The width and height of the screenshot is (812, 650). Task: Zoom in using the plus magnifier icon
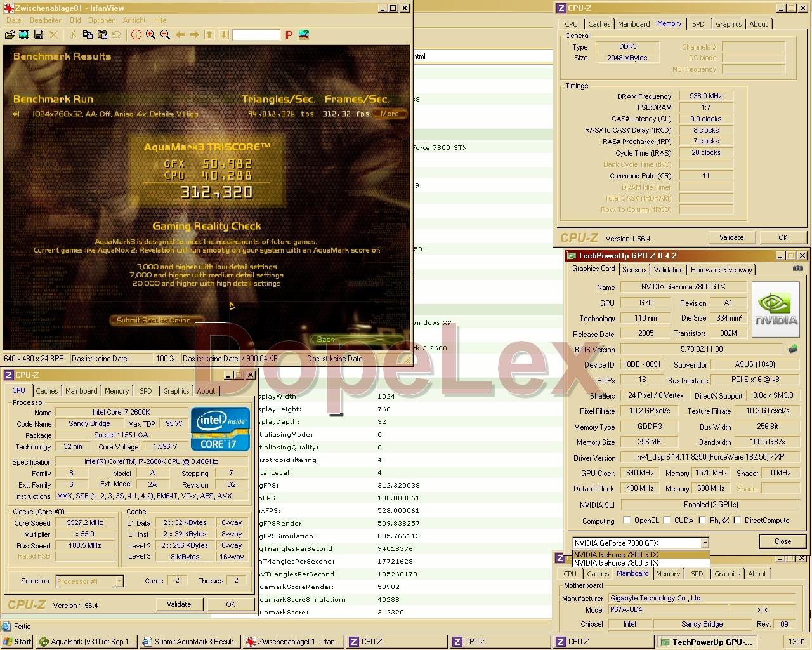coord(150,35)
